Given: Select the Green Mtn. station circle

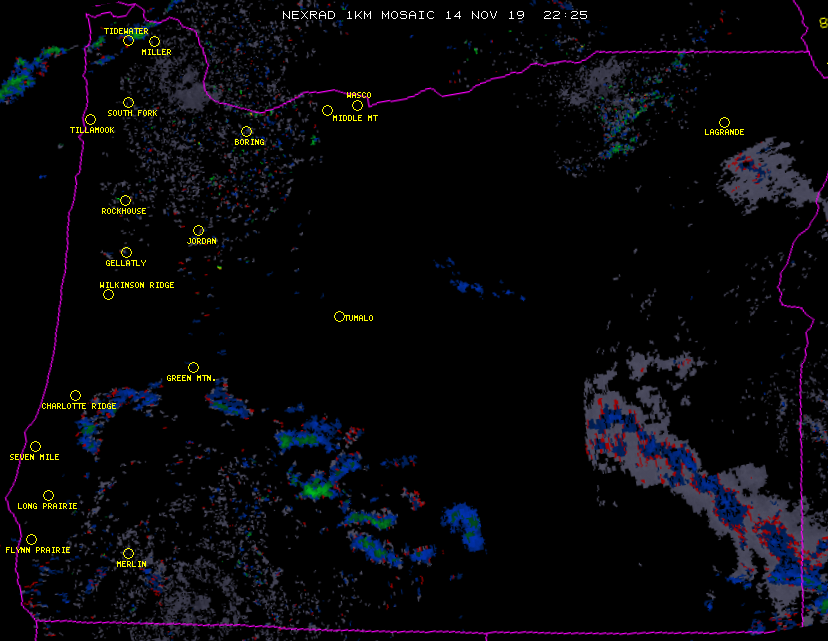Looking at the screenshot, I should (x=193, y=367).
